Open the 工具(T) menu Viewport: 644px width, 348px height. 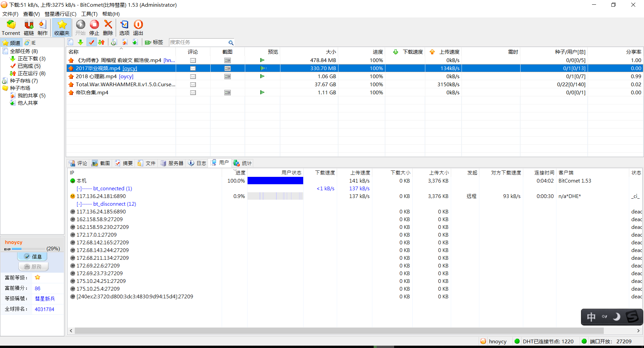click(x=89, y=14)
